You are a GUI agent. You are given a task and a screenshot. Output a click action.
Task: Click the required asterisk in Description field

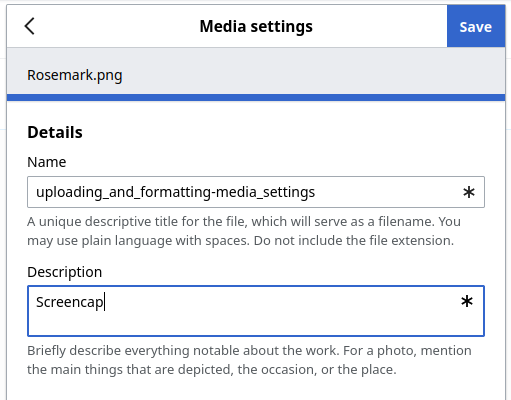pyautogui.click(x=467, y=302)
